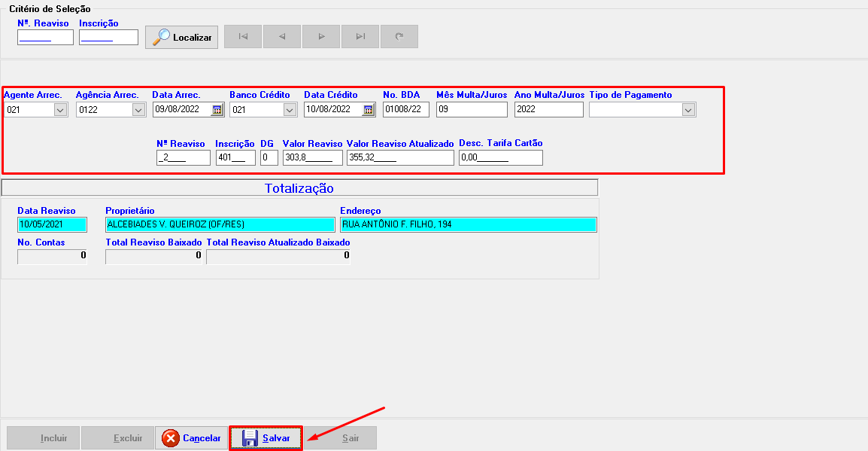
Task: Click the Valor Reaviso Atualizado field
Action: pos(400,158)
